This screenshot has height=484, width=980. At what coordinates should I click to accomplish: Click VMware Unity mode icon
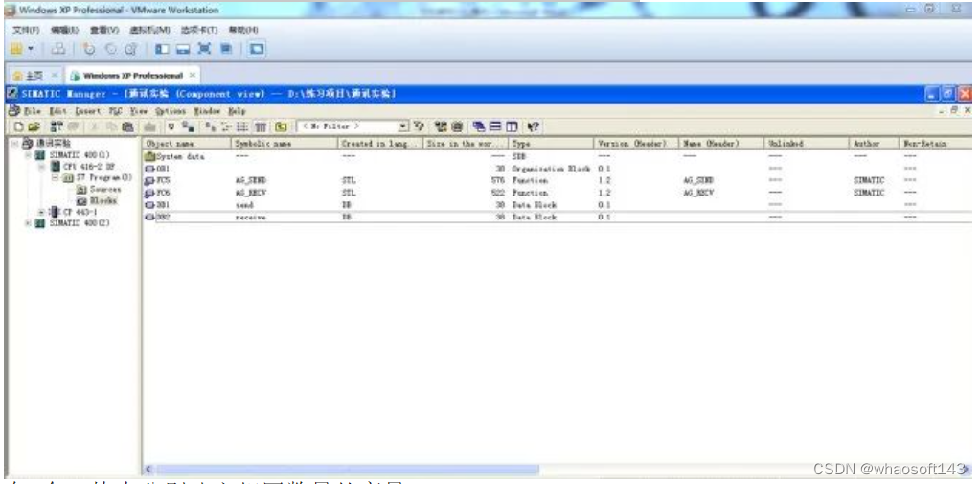(x=226, y=49)
